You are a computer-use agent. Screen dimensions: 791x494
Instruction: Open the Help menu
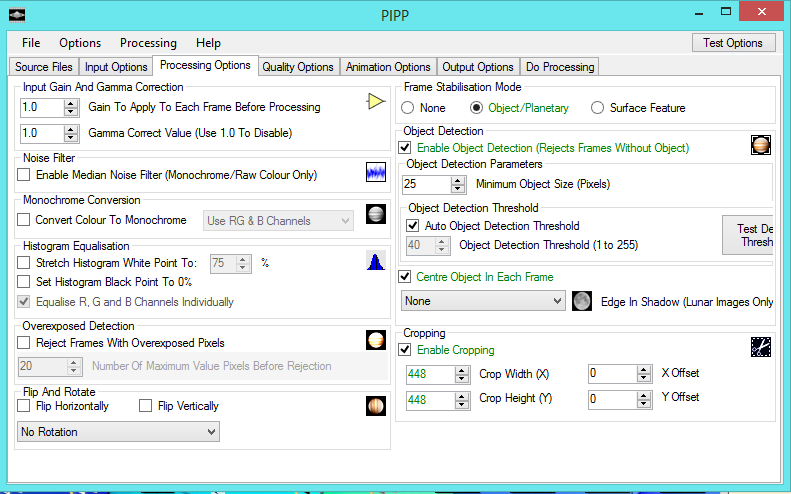[x=208, y=43]
